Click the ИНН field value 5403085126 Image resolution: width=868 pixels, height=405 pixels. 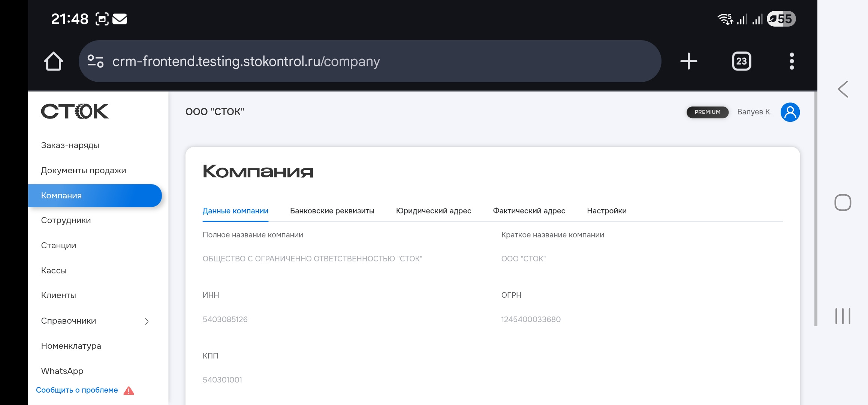(225, 319)
